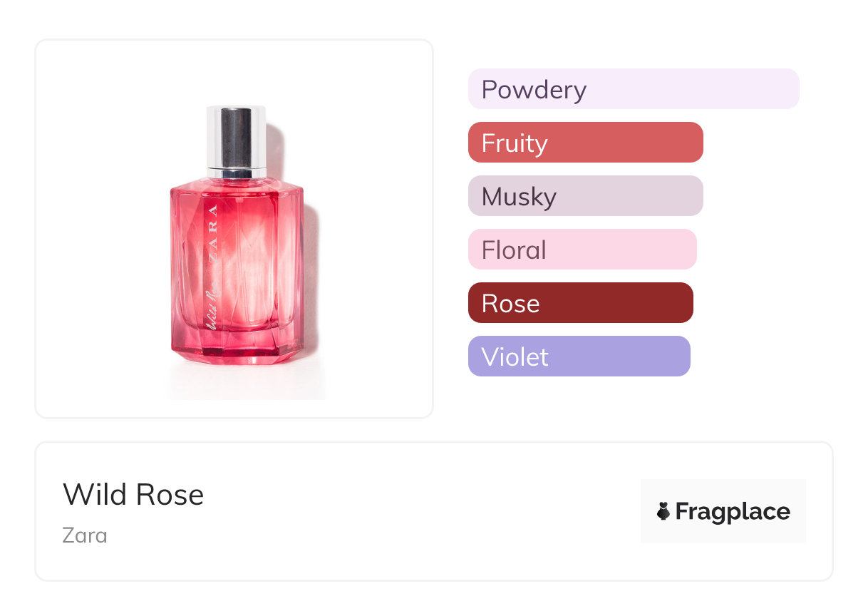Select the Powdery accord bar
The height and width of the screenshot is (616, 868).
tap(633, 89)
